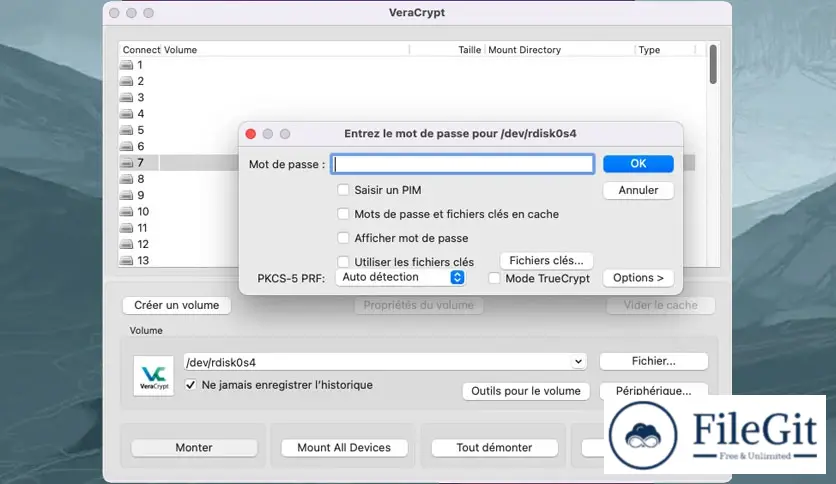Viewport: 836px width, 484px height.
Task: Select drive slot 8 icon
Action: pyautogui.click(x=126, y=179)
